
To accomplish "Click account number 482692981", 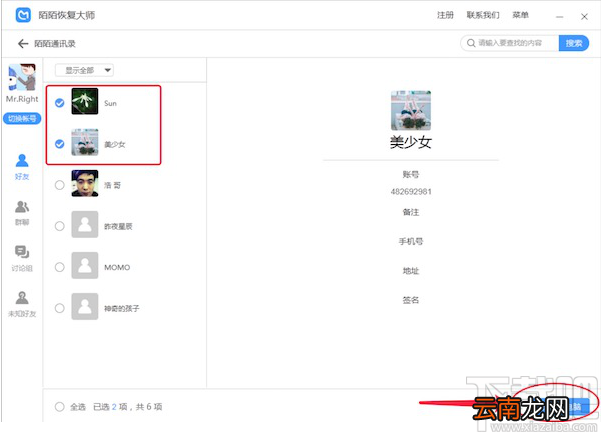I will click(x=411, y=192).
